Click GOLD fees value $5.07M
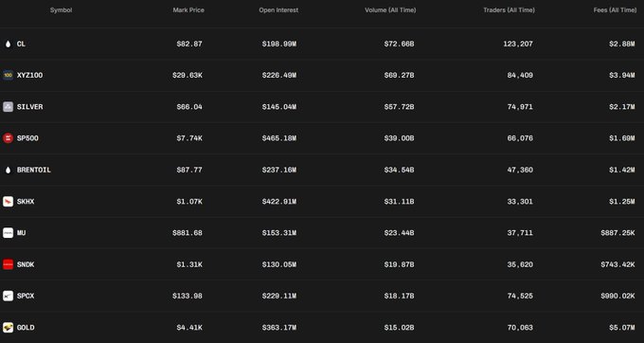The width and height of the screenshot is (644, 343). 622,328
